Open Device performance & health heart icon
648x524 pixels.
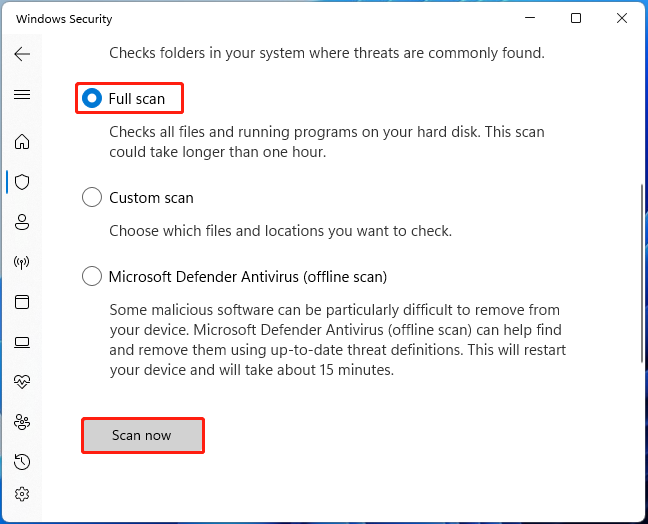(22, 382)
